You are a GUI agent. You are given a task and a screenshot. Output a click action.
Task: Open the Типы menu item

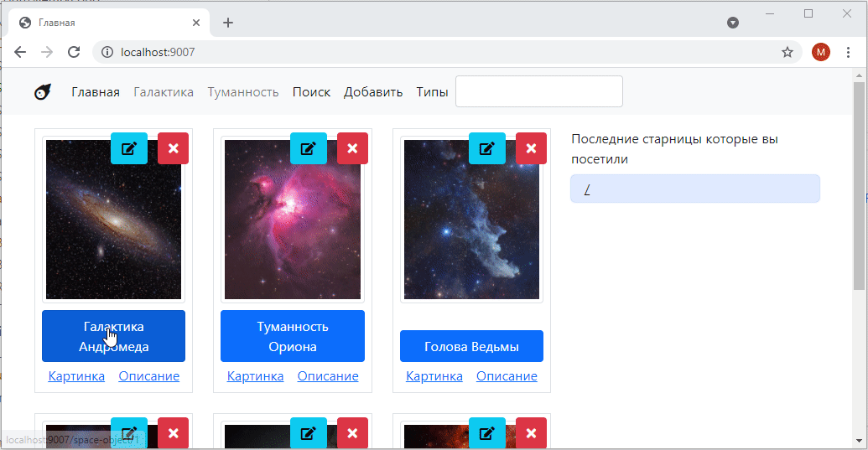[x=432, y=92]
